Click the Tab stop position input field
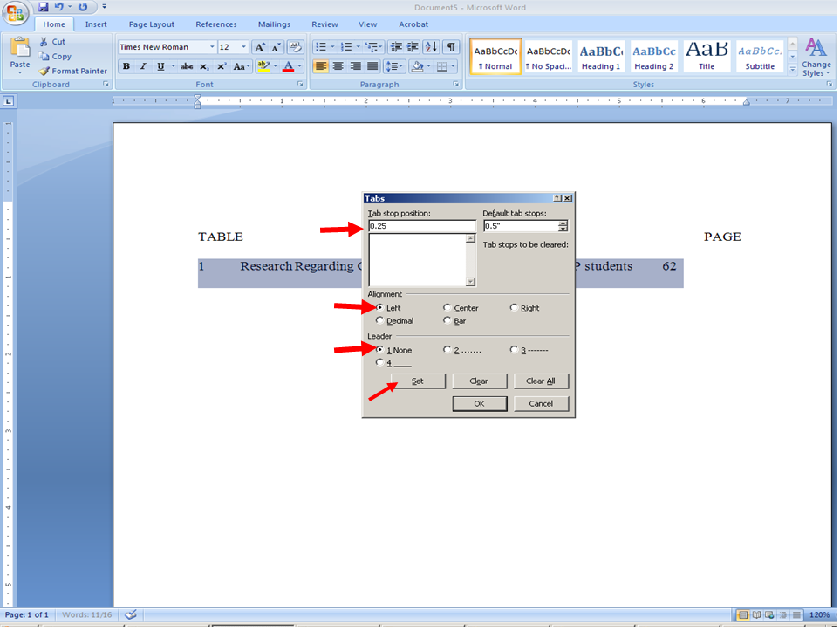This screenshot has width=840, height=631. [x=425, y=225]
